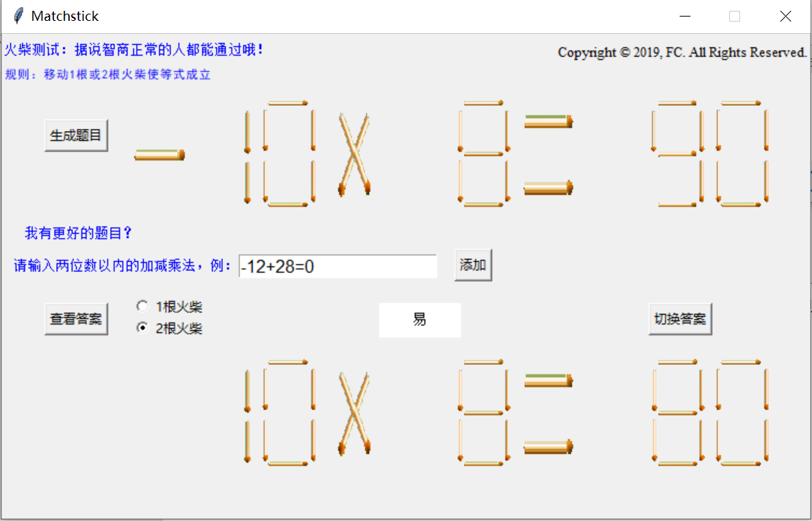Click the equals sign matchsticks in the top puzzle
The width and height of the screenshot is (812, 521).
pos(549,155)
